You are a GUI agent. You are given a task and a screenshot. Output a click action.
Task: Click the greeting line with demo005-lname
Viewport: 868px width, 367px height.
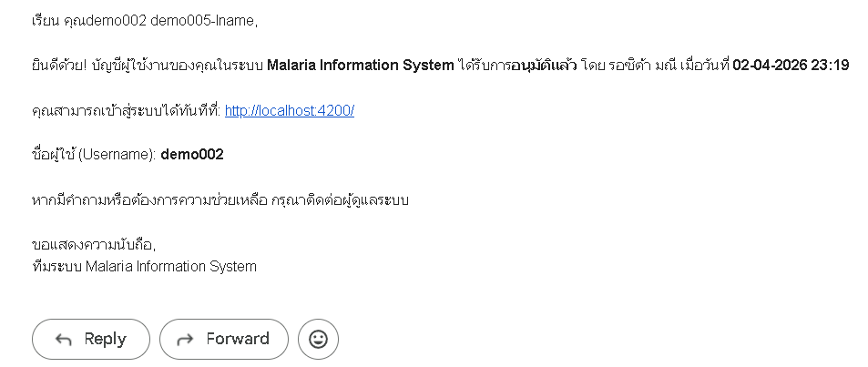146,21
